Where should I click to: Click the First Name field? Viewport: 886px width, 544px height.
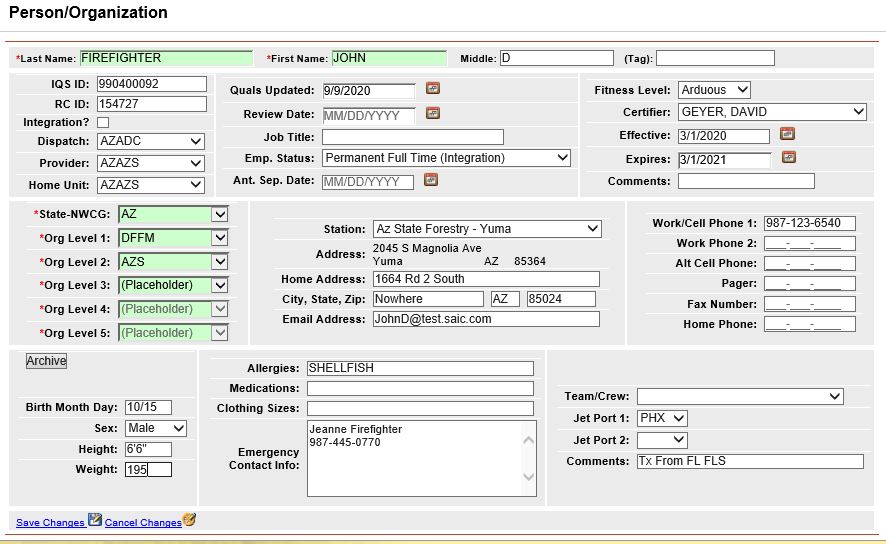click(x=389, y=58)
